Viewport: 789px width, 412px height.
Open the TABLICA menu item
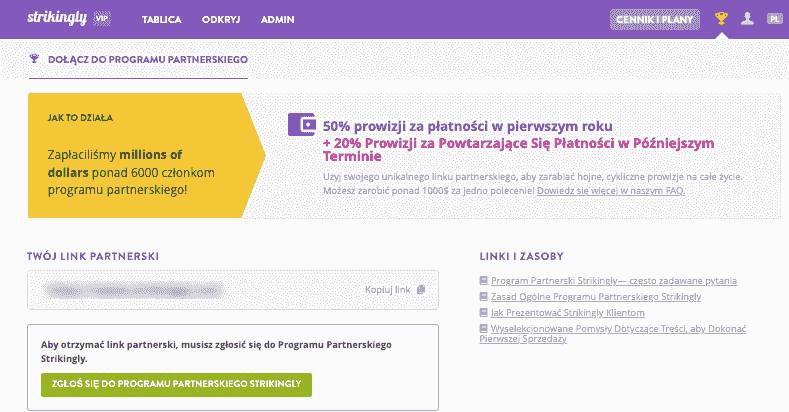(162, 20)
